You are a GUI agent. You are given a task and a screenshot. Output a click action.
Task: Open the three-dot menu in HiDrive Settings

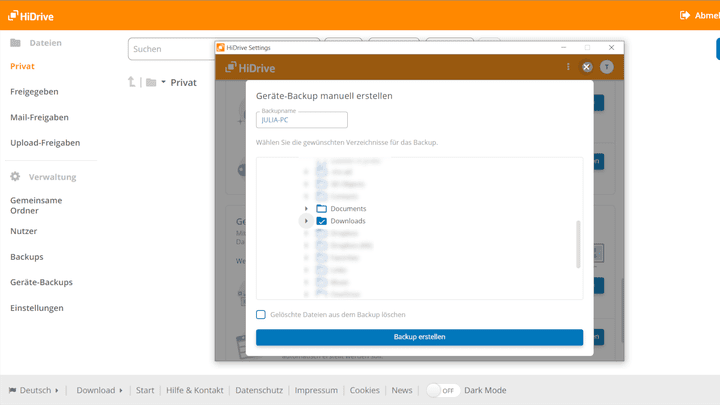pos(568,67)
